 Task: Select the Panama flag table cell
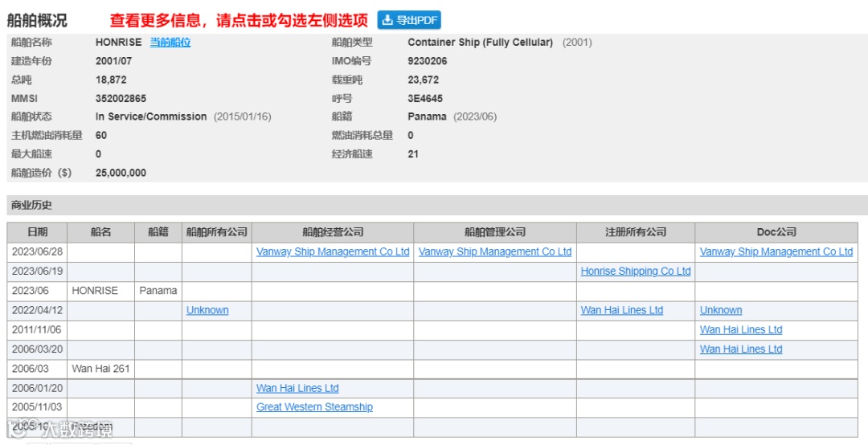158,291
